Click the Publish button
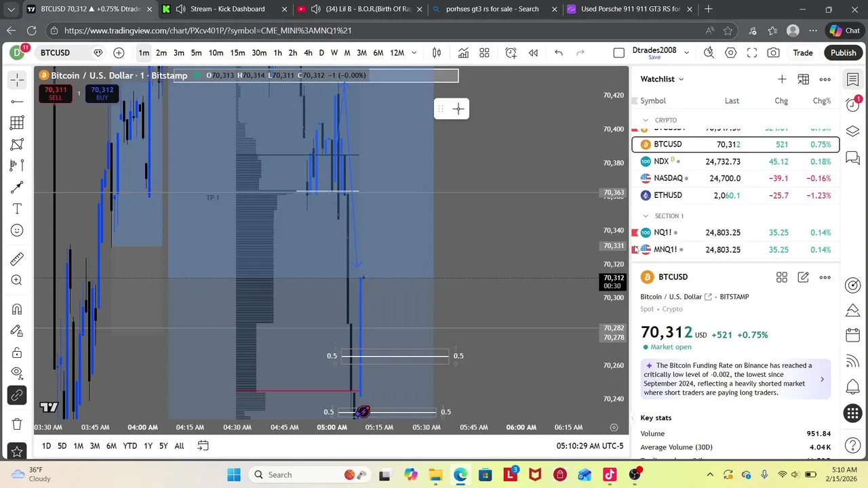The height and width of the screenshot is (488, 868). click(844, 53)
